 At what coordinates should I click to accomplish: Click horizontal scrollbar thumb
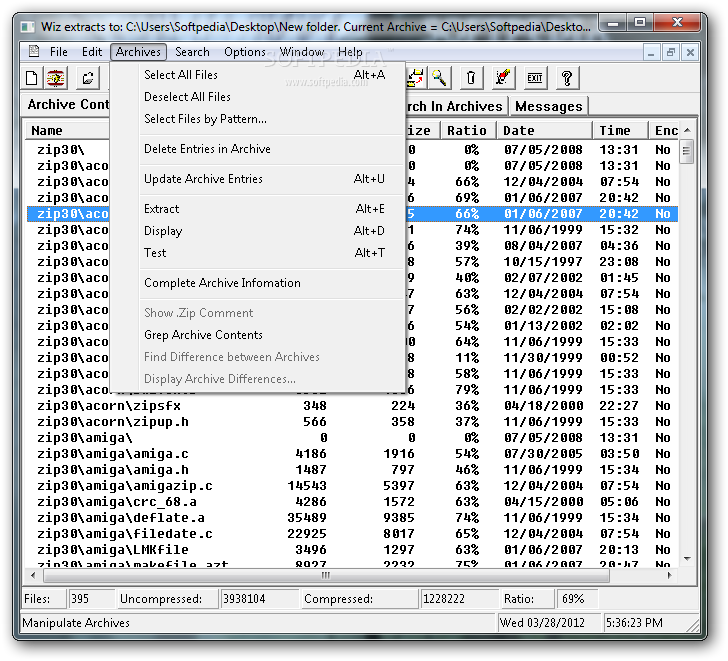(x=326, y=576)
